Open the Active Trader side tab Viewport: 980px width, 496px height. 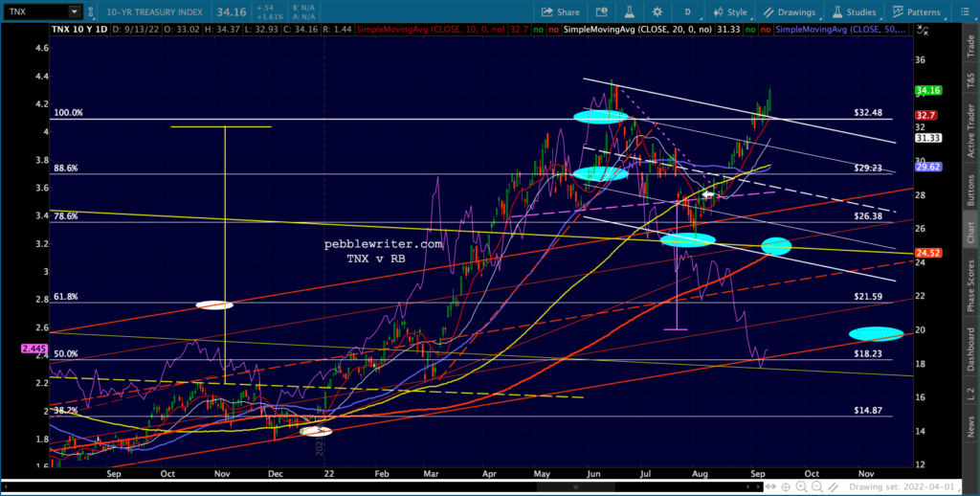click(x=970, y=130)
